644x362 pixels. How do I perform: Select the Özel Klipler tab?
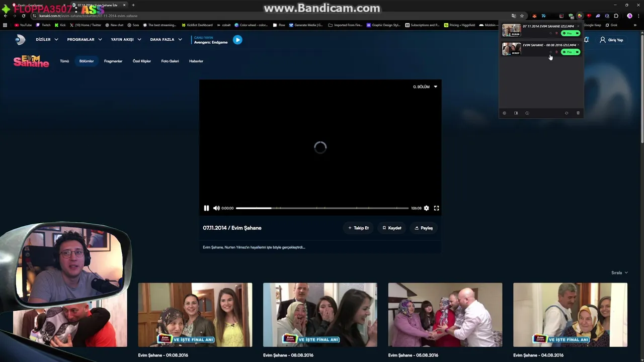pyautogui.click(x=142, y=61)
